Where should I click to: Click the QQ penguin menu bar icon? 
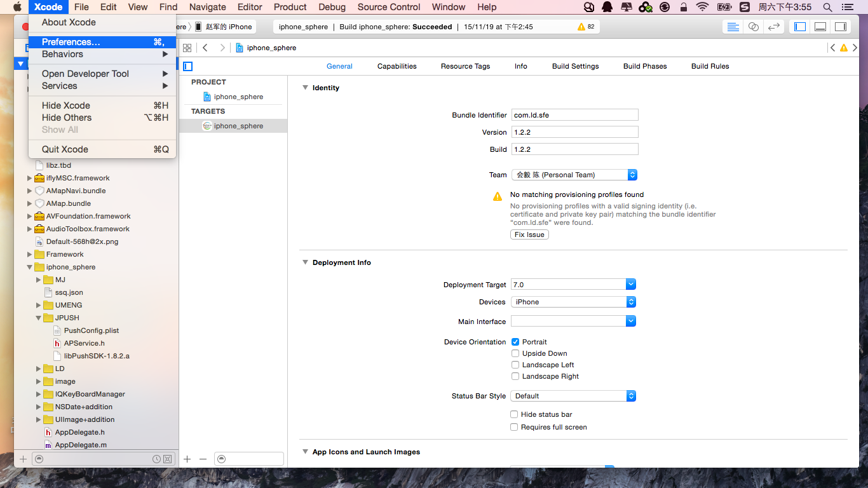pos(607,7)
